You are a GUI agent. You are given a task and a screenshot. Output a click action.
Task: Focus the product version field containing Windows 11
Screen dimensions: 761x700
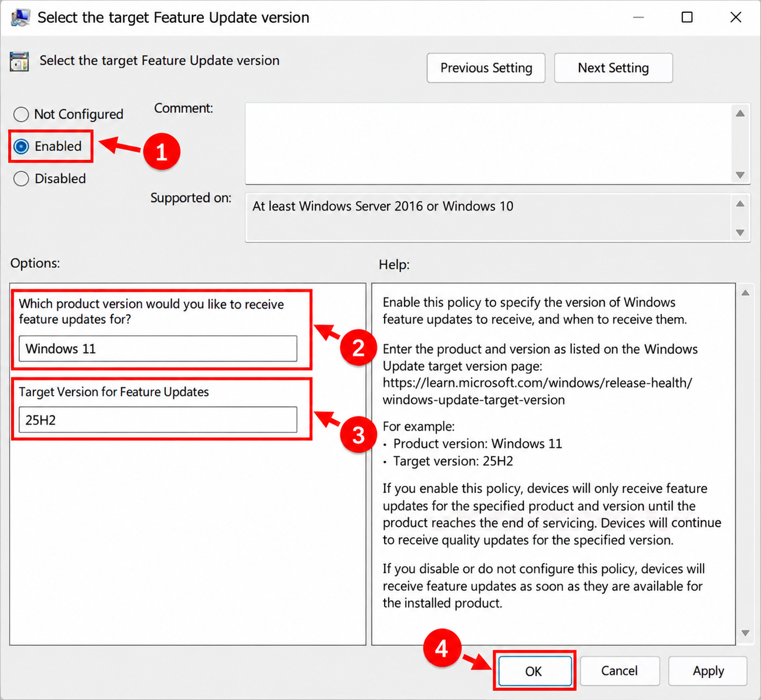(x=158, y=349)
